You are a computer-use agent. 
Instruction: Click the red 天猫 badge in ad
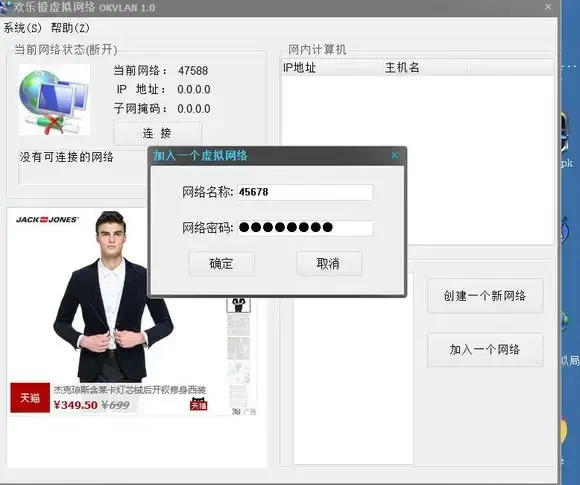point(30,398)
